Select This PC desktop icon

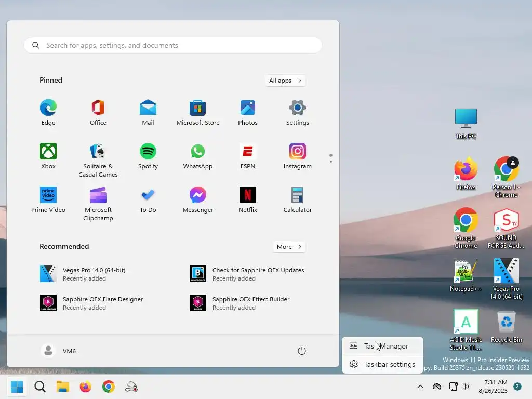tap(466, 124)
